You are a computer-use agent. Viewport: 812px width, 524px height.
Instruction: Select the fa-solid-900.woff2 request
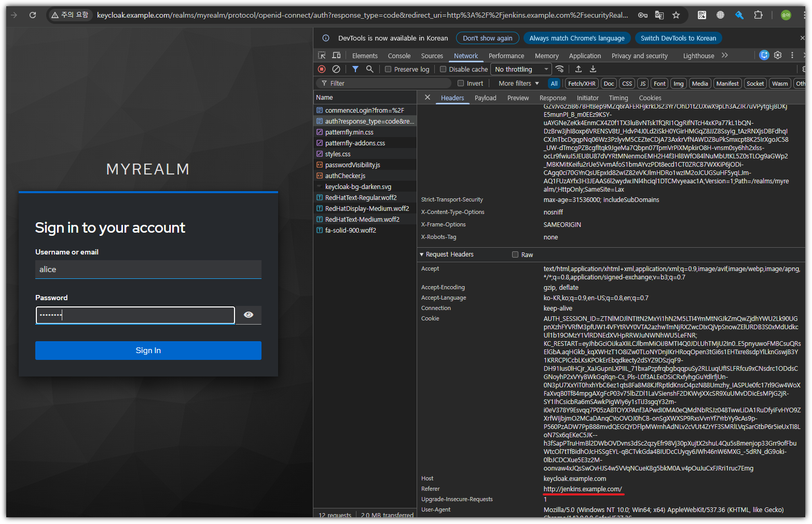pyautogui.click(x=365, y=230)
